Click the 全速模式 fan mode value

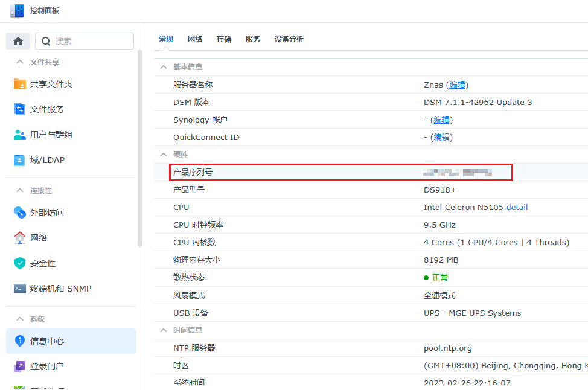439,295
